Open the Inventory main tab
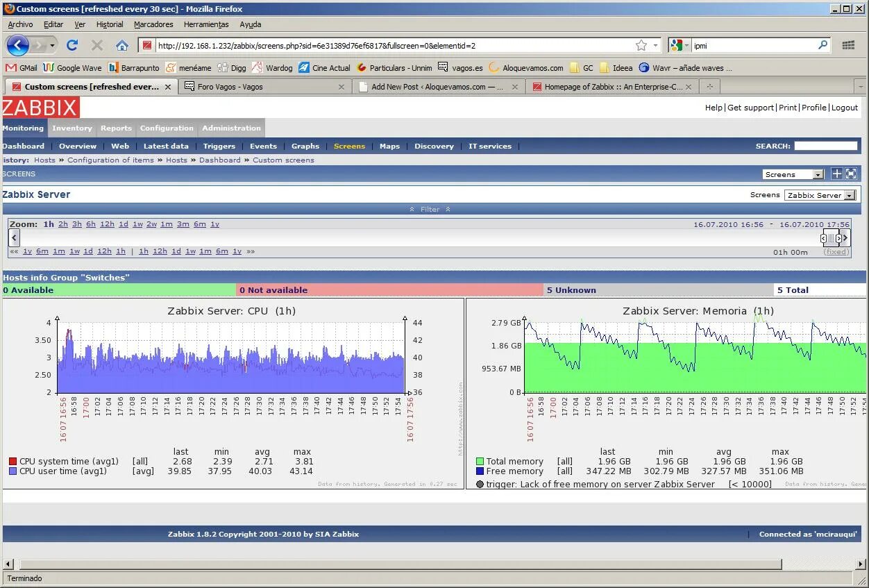Image resolution: width=869 pixels, height=588 pixels. (x=71, y=128)
